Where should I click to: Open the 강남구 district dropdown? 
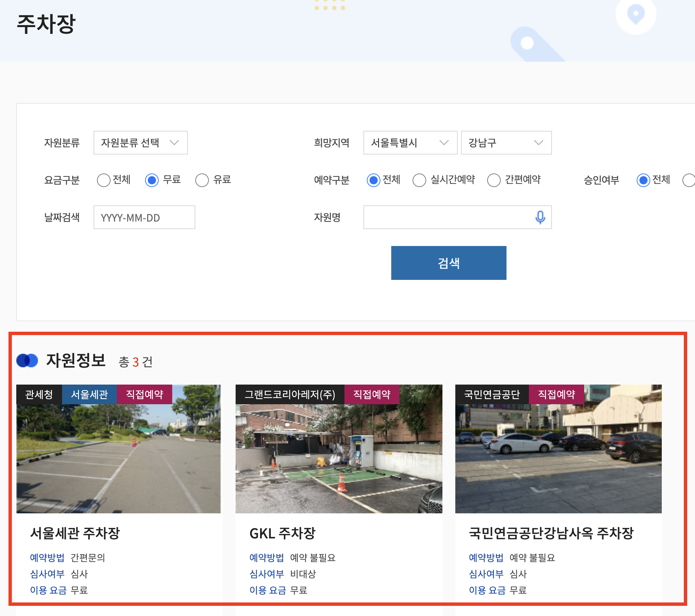(x=505, y=143)
